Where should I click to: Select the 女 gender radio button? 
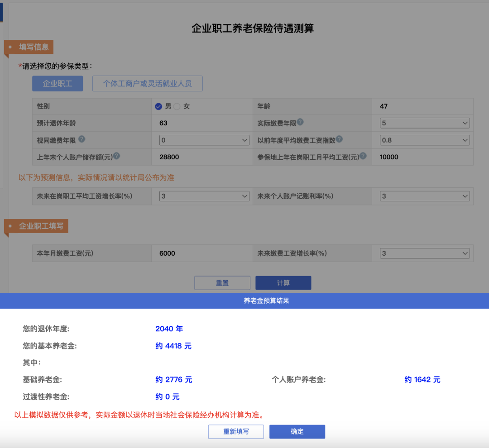177,106
